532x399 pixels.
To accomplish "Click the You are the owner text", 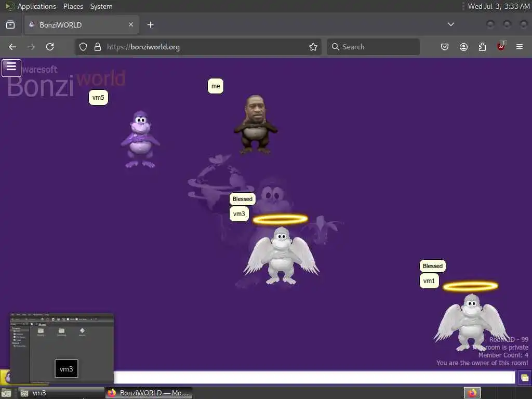I will [x=482, y=363].
